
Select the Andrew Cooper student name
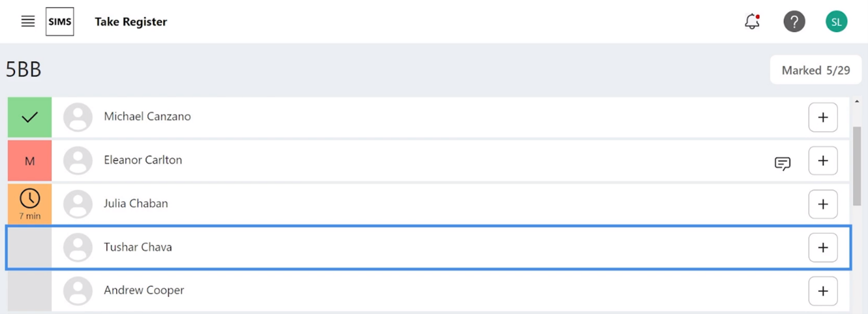[144, 290]
